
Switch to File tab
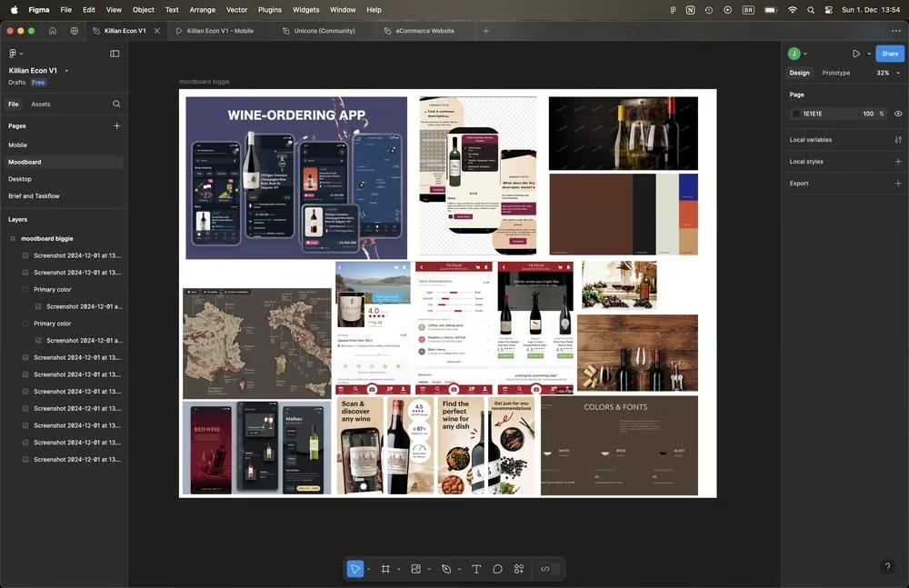(14, 105)
